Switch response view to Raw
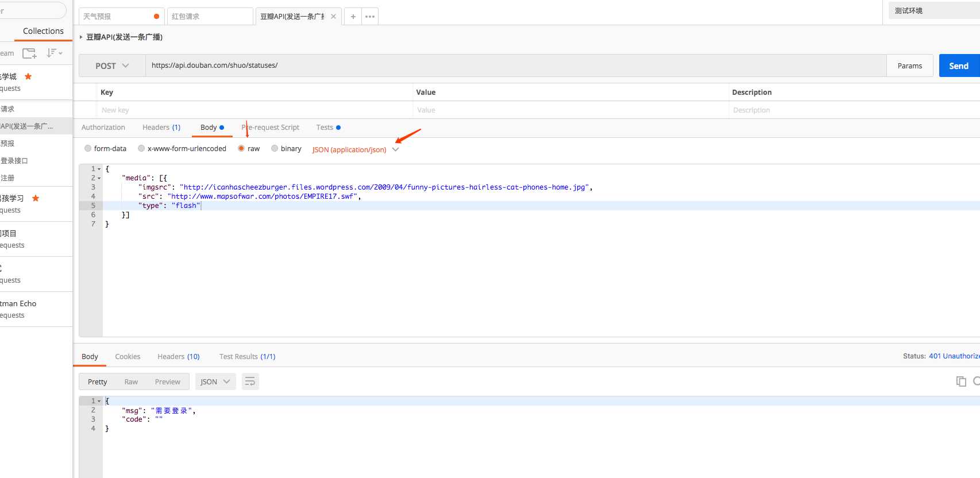The width and height of the screenshot is (980, 478). tap(131, 381)
